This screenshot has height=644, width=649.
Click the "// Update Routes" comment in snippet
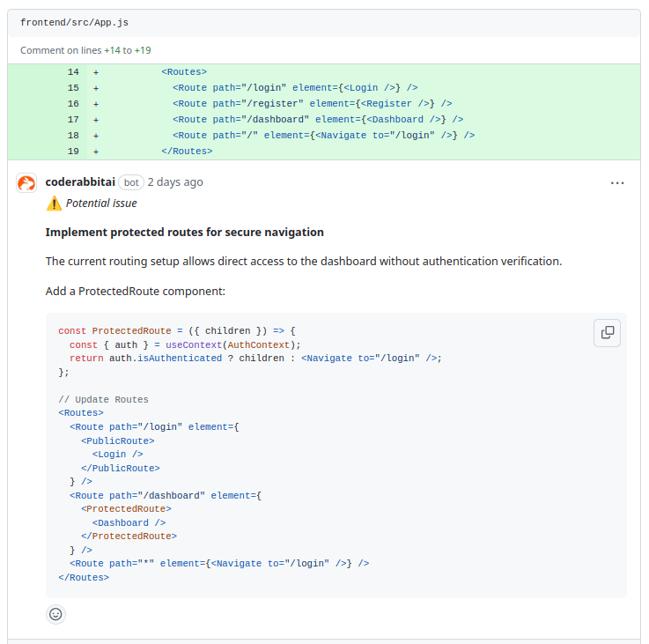coord(103,400)
